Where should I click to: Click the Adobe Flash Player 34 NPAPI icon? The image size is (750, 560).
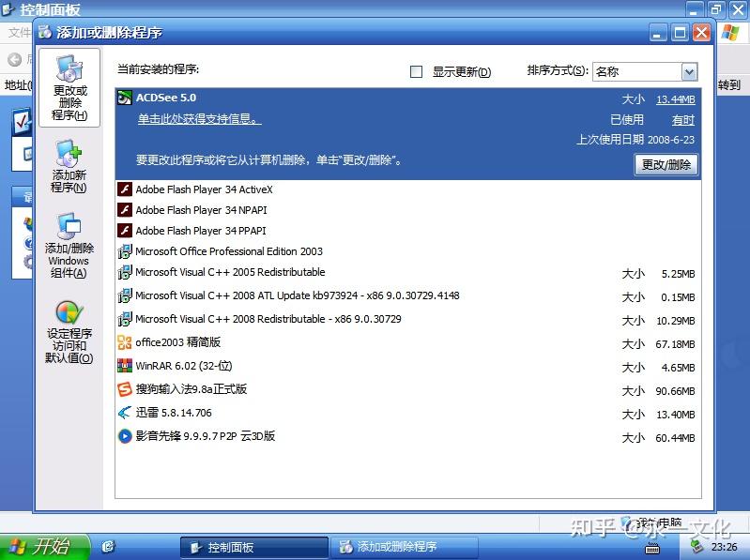coord(124,210)
